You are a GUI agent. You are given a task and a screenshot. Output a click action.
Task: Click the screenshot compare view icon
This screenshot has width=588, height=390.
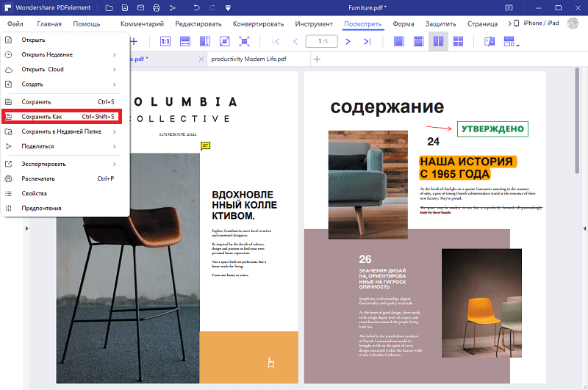pos(490,41)
